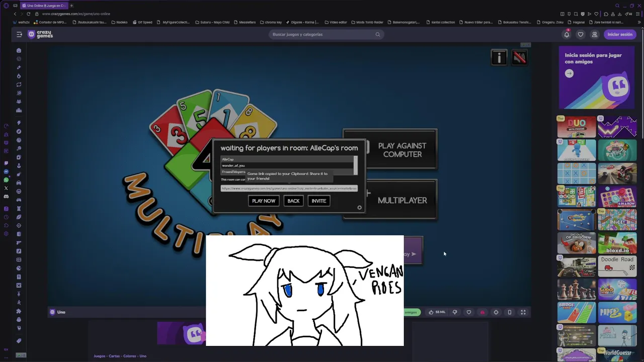Screen dimensions: 644x362
Task: Open the DUO with friends game thumbnail
Action: point(576,127)
